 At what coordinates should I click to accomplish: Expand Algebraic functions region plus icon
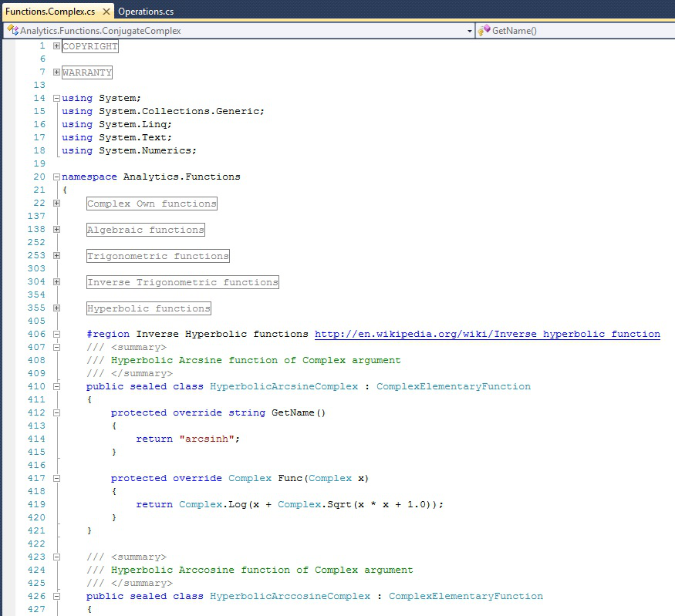pos(56,230)
